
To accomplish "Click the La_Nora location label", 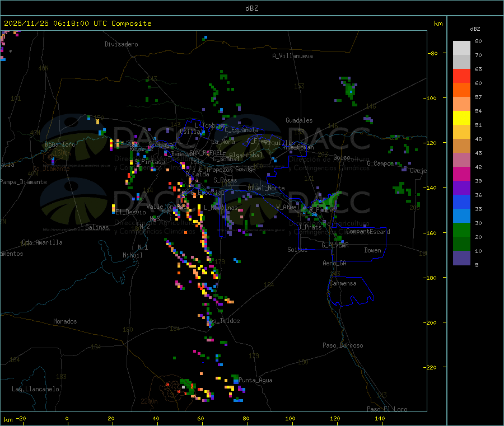I will (223, 142).
